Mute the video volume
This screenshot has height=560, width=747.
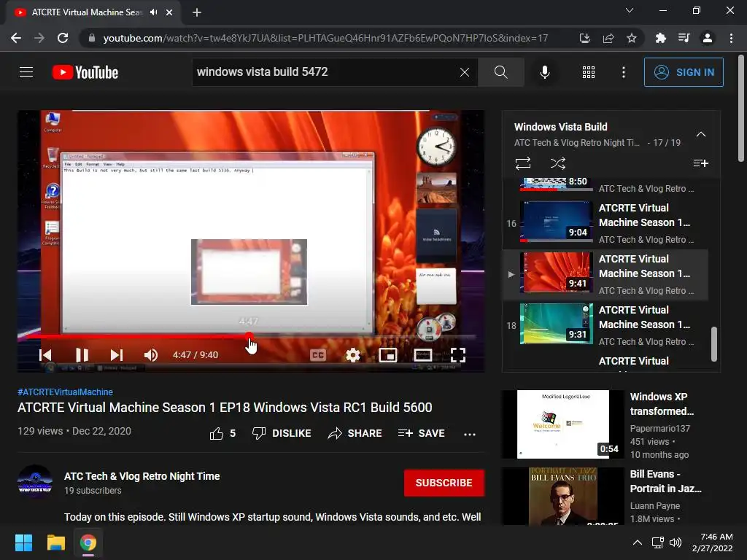tap(150, 355)
